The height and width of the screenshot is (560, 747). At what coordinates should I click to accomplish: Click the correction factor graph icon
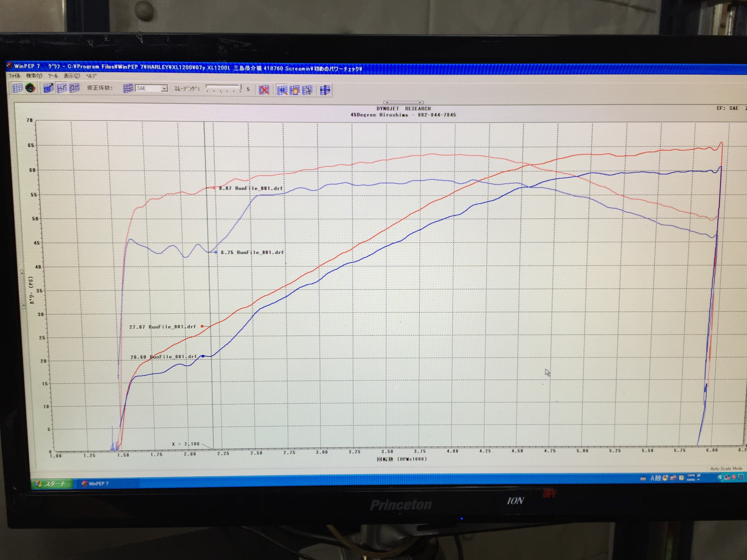128,88
